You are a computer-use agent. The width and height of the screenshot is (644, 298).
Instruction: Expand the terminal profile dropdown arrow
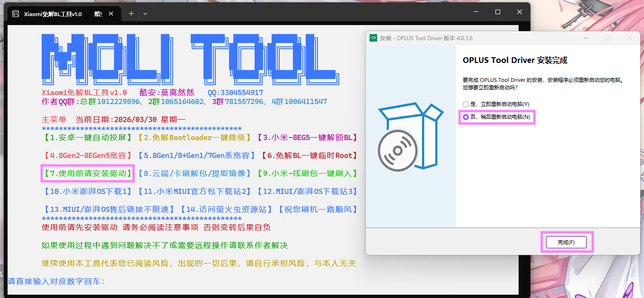pos(145,13)
